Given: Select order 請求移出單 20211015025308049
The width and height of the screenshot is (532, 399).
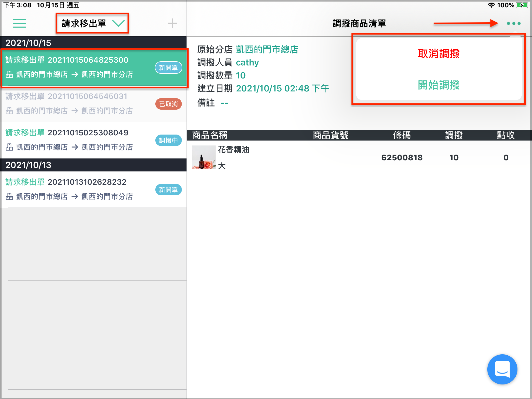Looking at the screenshot, I should pos(94,140).
